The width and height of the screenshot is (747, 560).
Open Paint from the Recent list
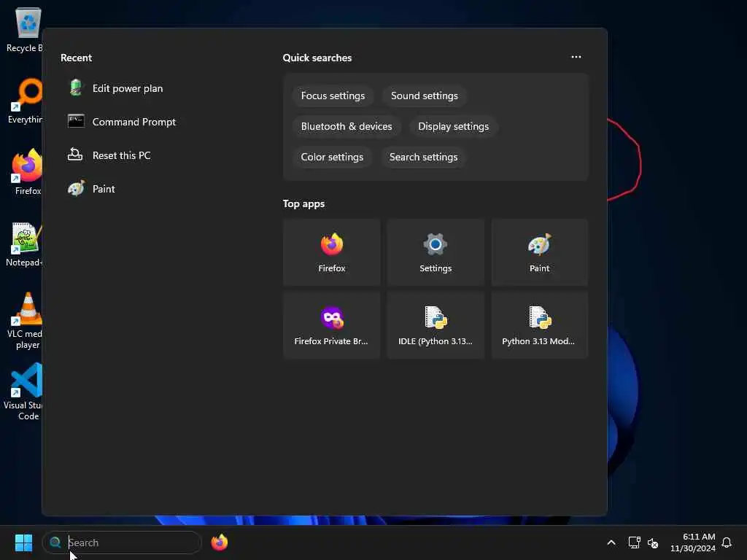click(92, 189)
